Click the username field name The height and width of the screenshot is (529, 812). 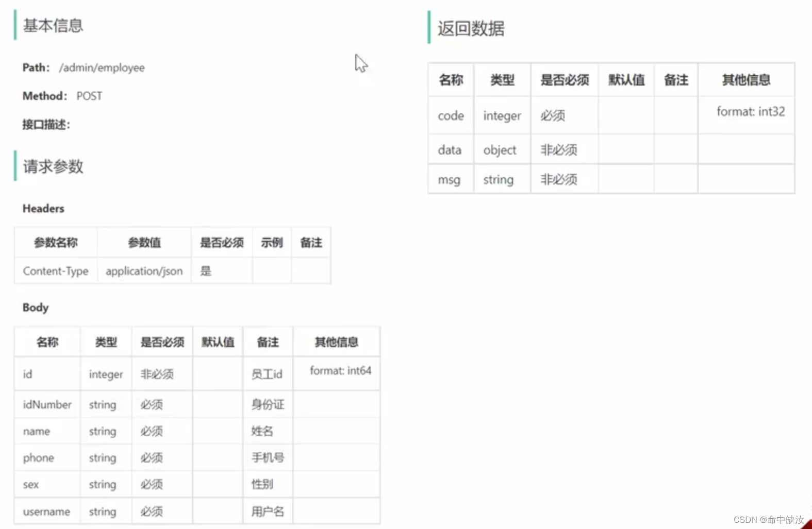46,511
